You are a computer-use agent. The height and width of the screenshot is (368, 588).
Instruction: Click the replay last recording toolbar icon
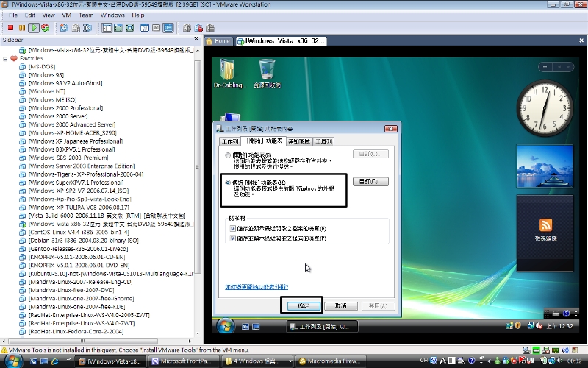(187, 28)
